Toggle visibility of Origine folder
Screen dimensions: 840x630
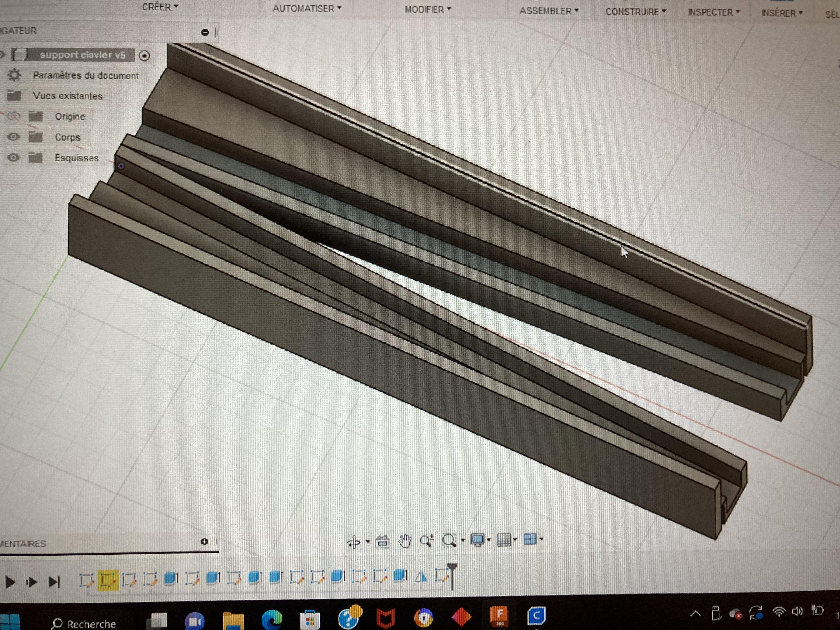click(14, 116)
